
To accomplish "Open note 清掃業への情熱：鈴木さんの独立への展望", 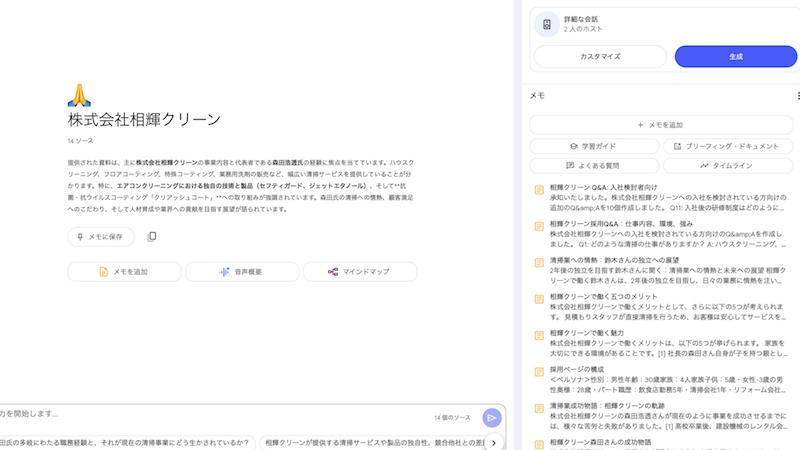I will coord(661,270).
